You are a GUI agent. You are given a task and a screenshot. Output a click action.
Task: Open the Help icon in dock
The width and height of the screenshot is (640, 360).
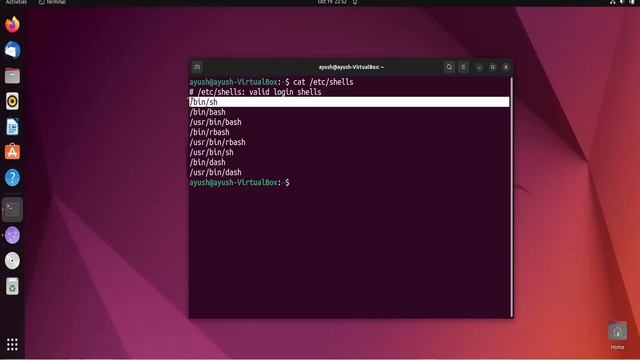tap(12, 178)
